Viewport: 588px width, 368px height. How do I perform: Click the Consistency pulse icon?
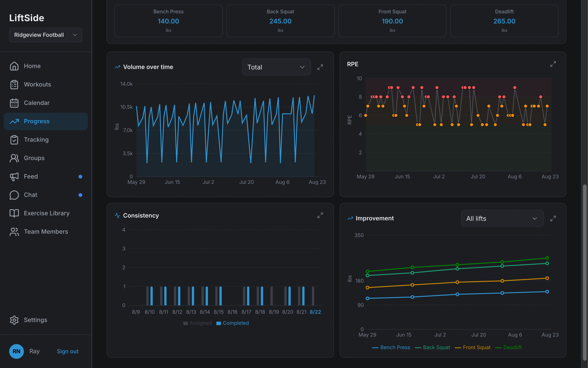[117, 215]
